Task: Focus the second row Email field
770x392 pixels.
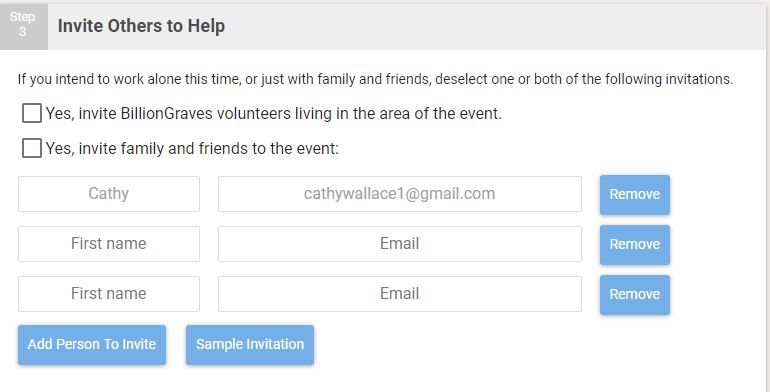Action: tap(400, 244)
